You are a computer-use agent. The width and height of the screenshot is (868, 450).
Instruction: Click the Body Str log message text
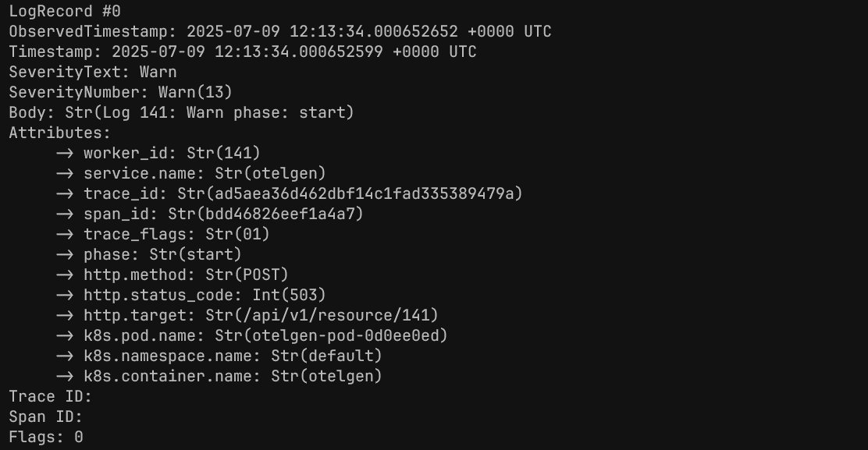pyautogui.click(x=209, y=113)
